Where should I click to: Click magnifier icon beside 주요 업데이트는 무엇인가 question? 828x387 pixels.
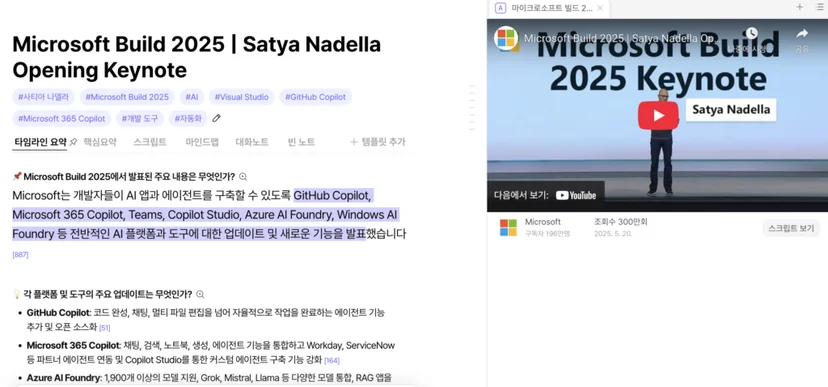(200, 295)
